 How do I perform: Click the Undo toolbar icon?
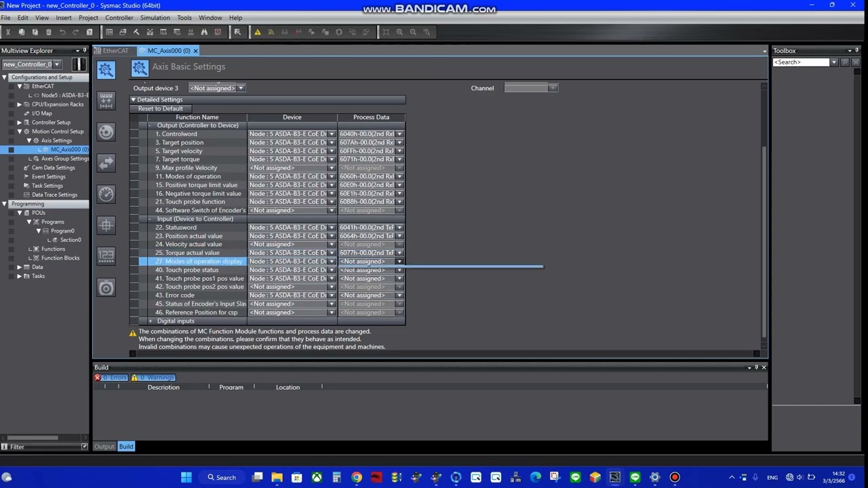(x=62, y=32)
